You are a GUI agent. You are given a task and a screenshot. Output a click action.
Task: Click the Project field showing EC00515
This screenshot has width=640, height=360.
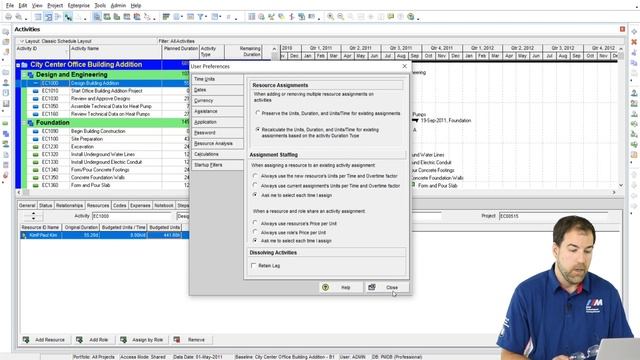coord(553,216)
